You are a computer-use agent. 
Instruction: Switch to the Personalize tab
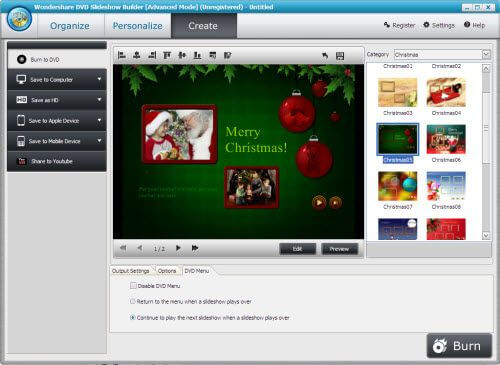tap(137, 26)
